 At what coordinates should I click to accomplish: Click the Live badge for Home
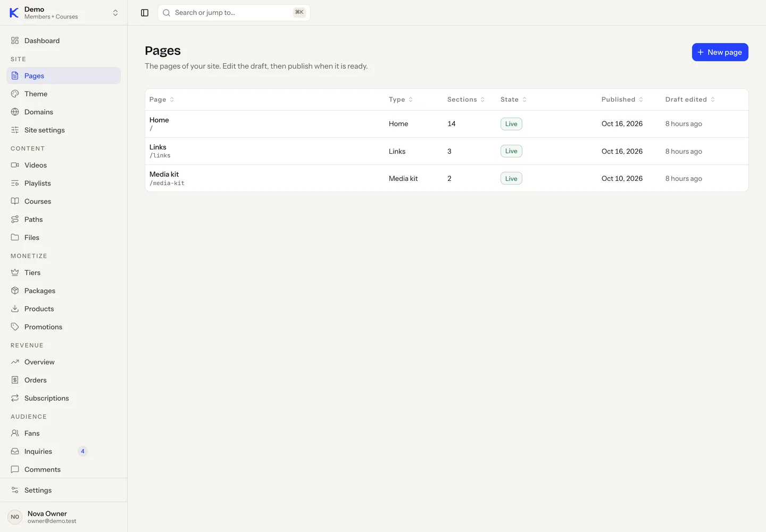[x=511, y=124]
